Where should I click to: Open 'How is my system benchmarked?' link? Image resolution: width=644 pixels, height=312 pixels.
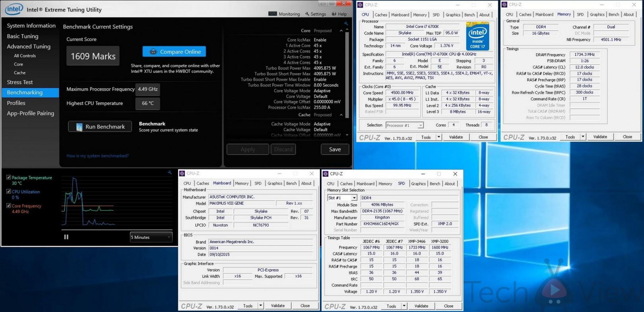(x=97, y=156)
